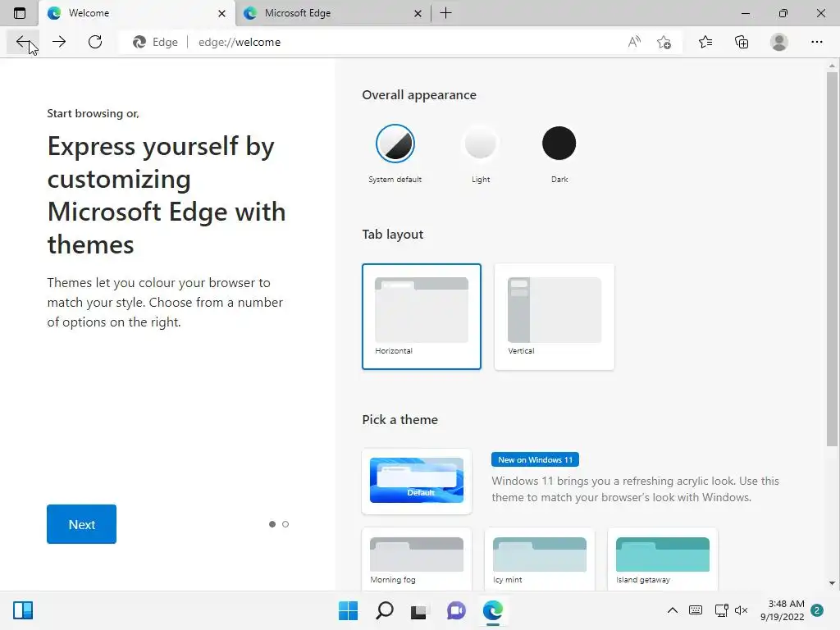Choose Horizontal tab layout
The image size is (840, 630).
(422, 317)
